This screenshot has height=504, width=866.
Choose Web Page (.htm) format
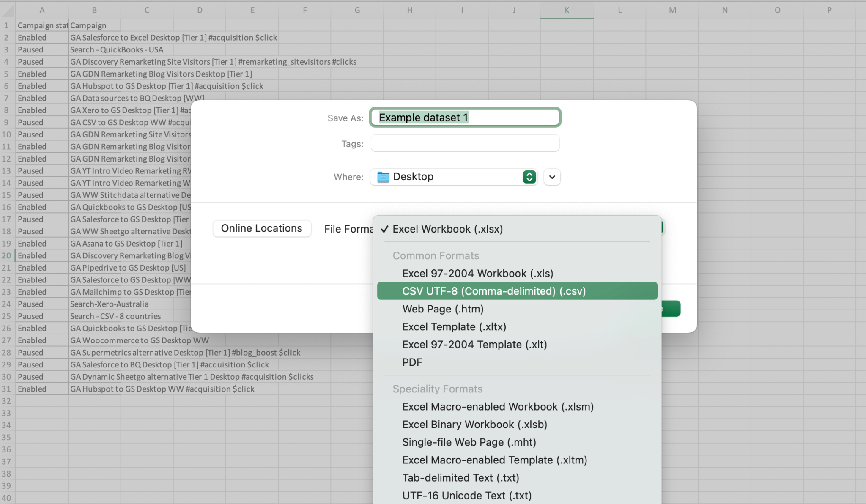(517, 309)
